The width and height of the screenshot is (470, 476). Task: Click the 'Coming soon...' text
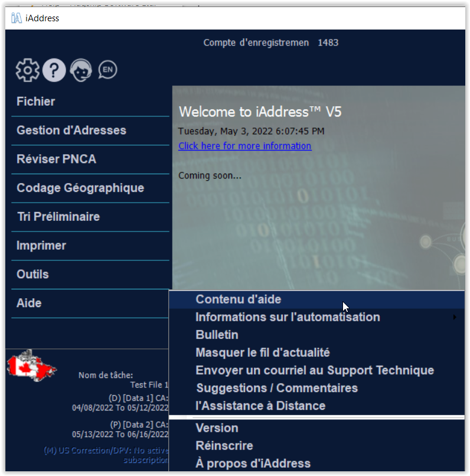point(210,176)
